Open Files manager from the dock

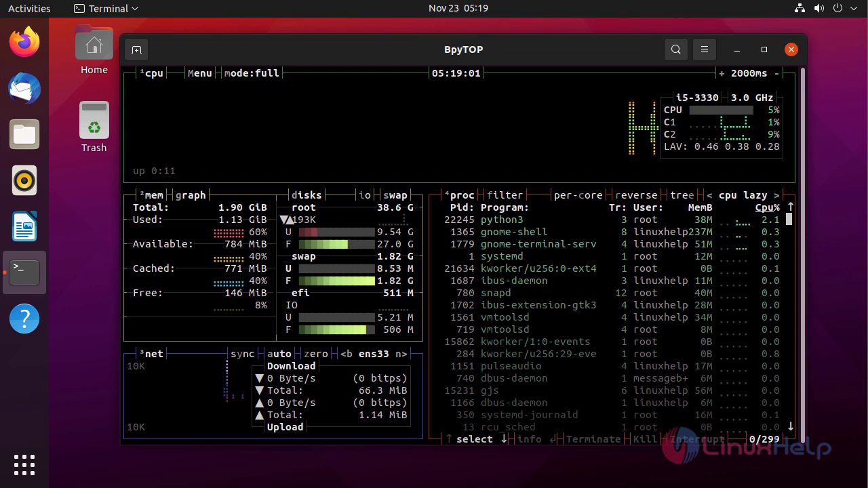coord(24,135)
